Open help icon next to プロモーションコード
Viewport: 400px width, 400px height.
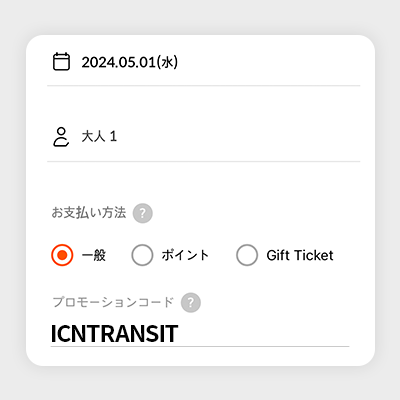coord(191,303)
